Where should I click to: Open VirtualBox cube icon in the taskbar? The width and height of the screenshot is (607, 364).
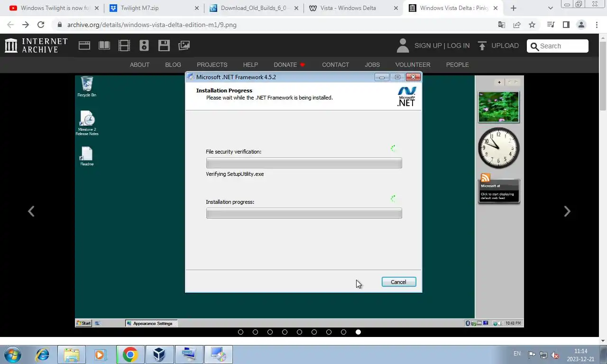pos(159,355)
